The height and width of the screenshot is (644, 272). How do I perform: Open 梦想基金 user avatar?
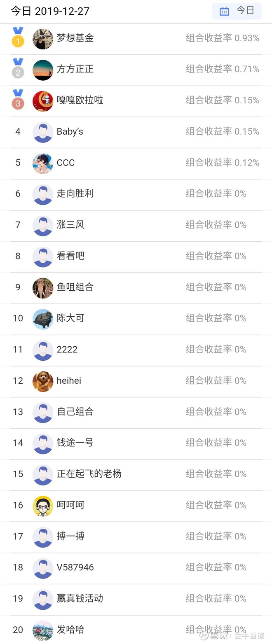coord(43,39)
